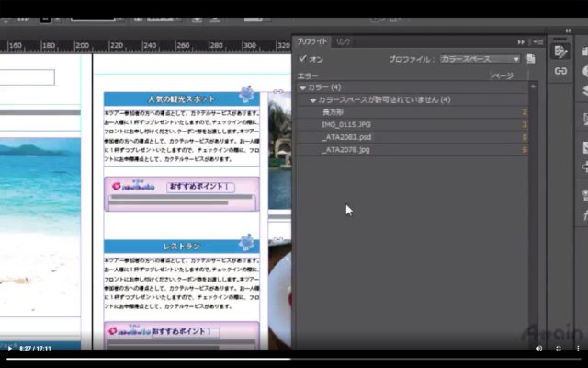Select the _ATA2078.jpg error row
The image size is (588, 368).
(413, 149)
